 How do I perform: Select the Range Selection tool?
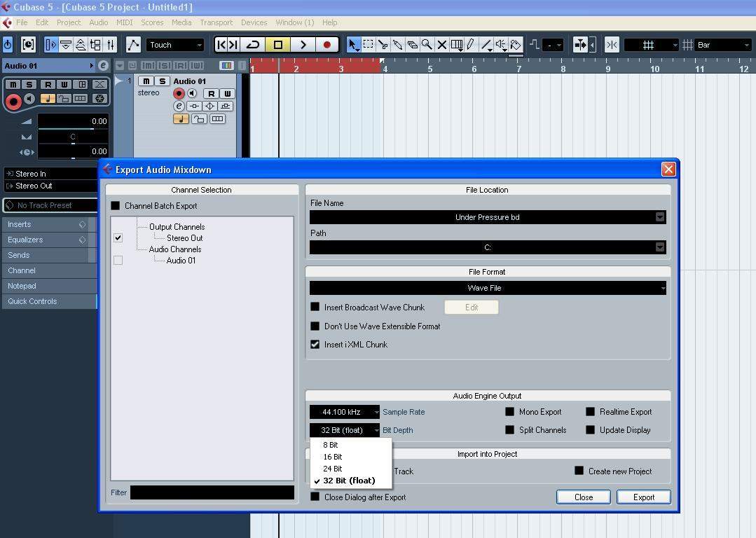pos(369,45)
